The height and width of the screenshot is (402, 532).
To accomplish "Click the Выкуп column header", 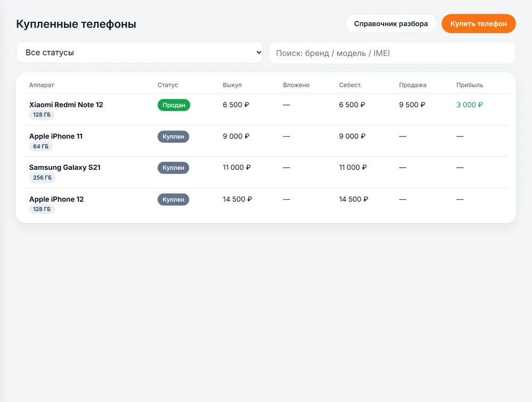I will tap(232, 85).
